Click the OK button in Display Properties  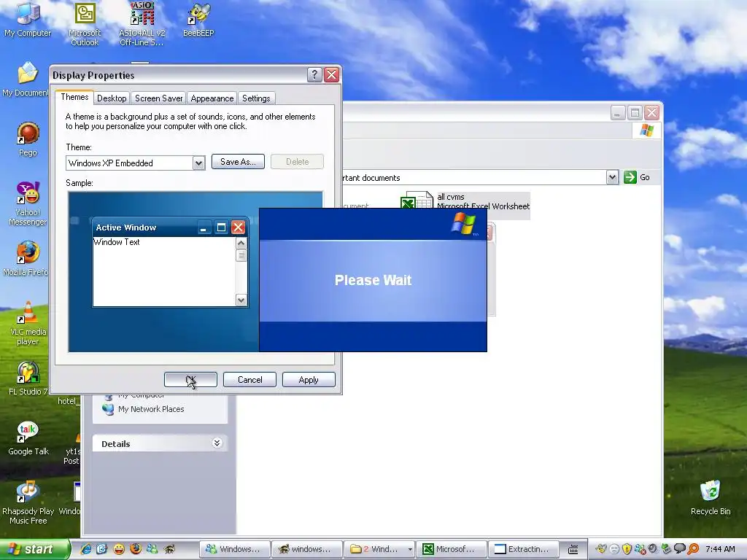click(190, 379)
